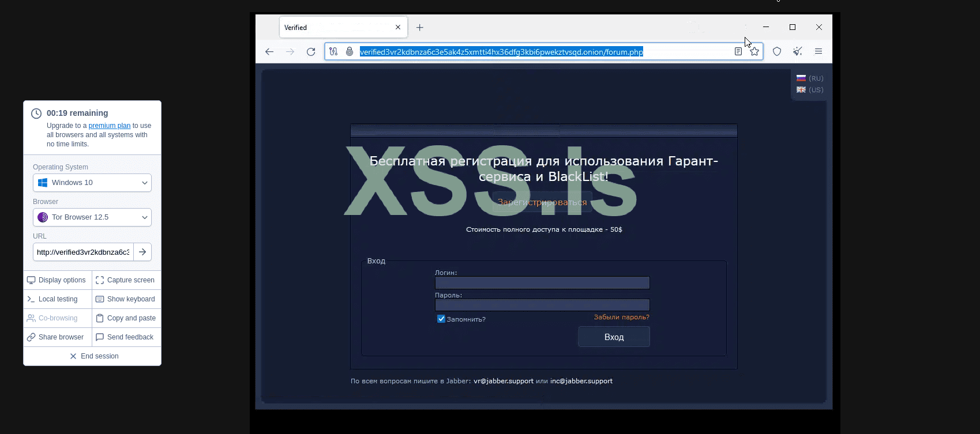Toggle the Запомнить? checkbox
The width and height of the screenshot is (980, 434).
point(441,319)
